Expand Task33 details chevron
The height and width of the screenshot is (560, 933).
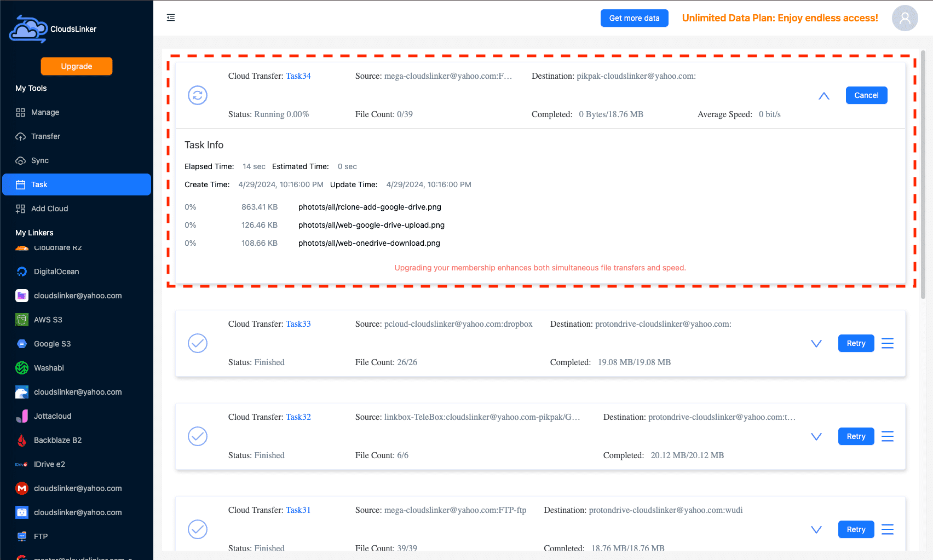tap(816, 344)
